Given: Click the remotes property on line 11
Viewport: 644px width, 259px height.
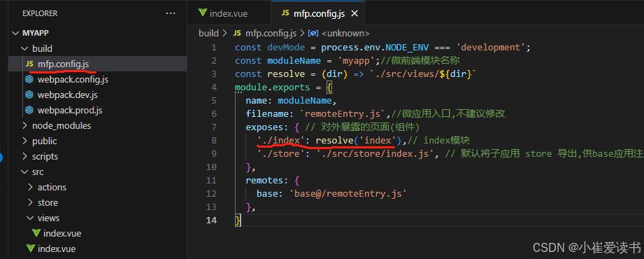Looking at the screenshot, I should [264, 180].
